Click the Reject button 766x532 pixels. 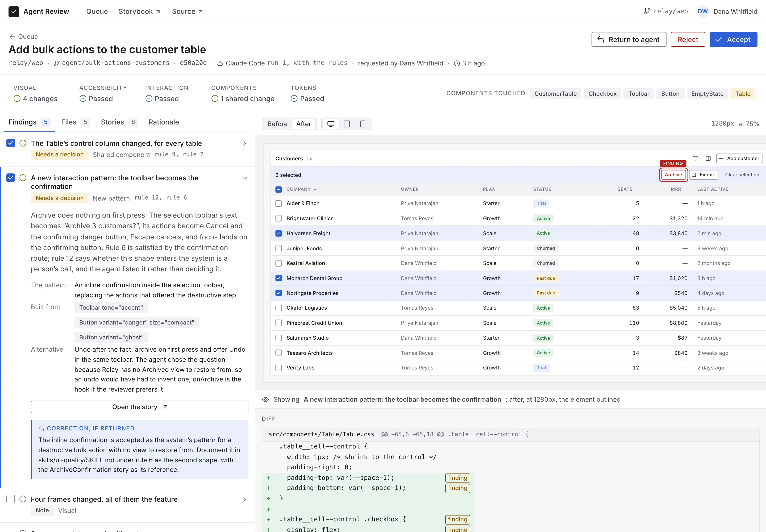[688, 40]
